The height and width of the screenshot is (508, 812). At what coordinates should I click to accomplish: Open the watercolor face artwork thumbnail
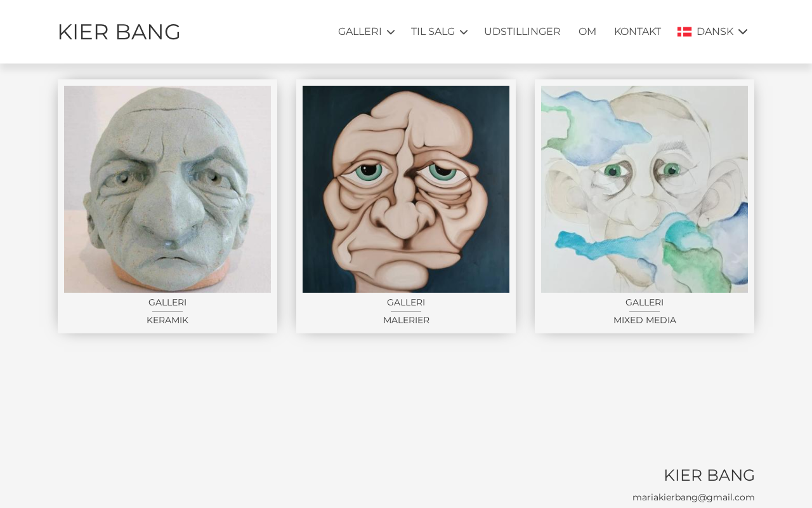coord(645,189)
